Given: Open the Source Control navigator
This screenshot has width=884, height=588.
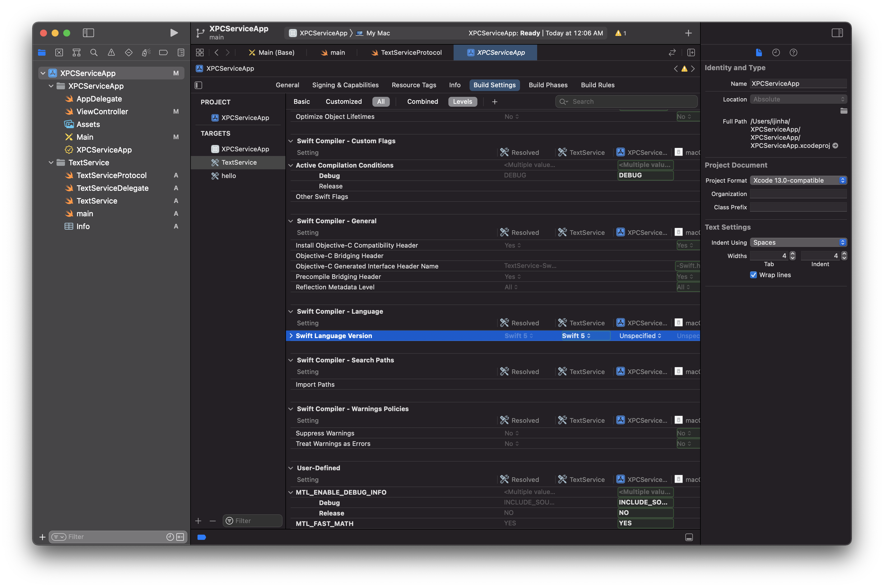Looking at the screenshot, I should tap(59, 52).
